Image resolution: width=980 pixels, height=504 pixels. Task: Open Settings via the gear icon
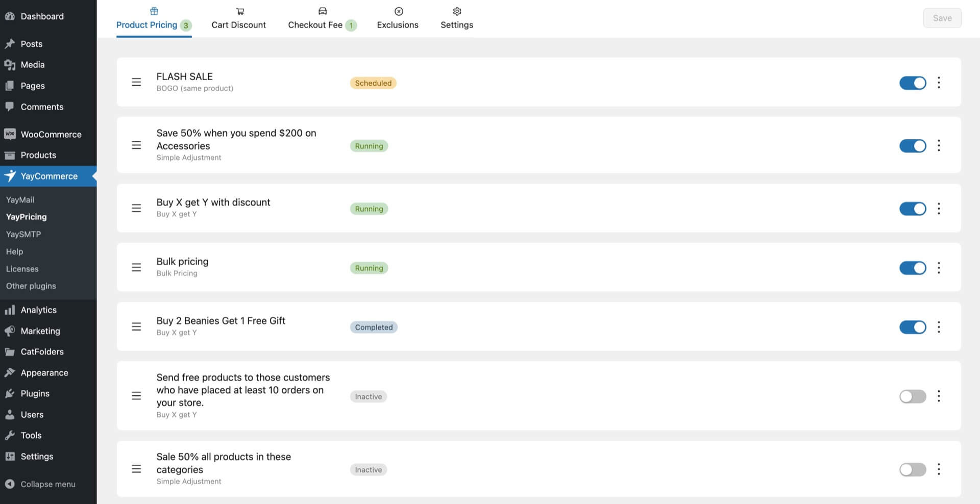pos(456,11)
